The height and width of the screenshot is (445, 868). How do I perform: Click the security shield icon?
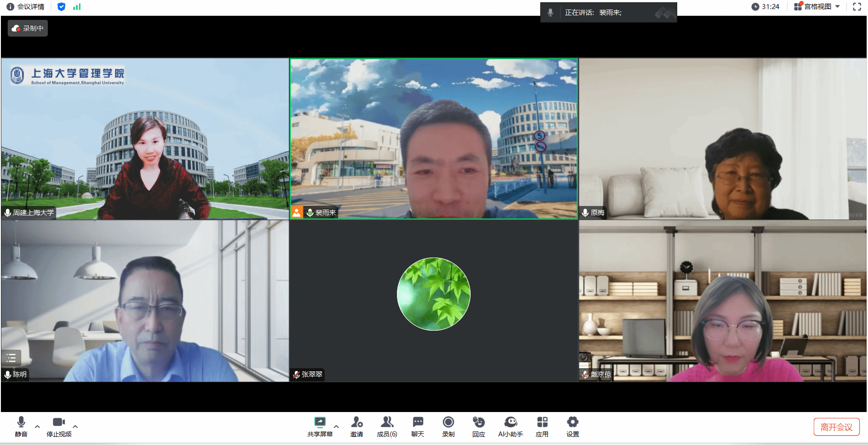pos(61,7)
